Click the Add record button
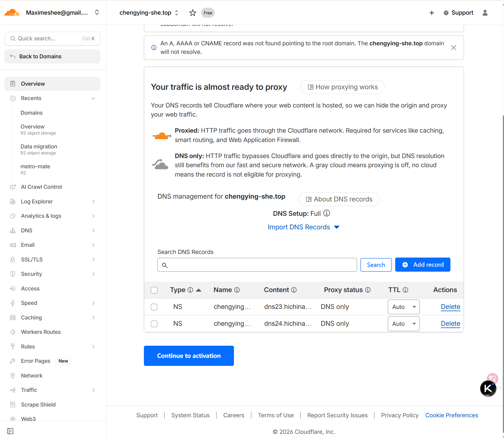The width and height of the screenshot is (504, 438). pyautogui.click(x=423, y=265)
